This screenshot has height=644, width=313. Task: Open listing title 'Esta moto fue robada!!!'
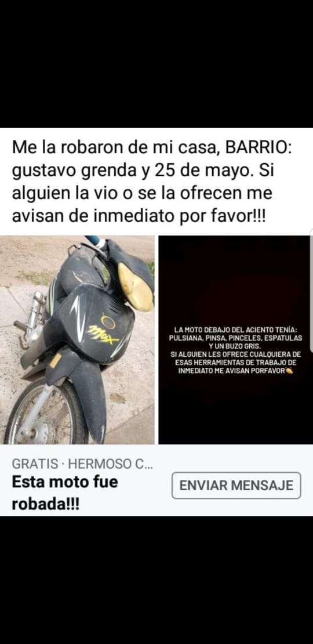65,493
